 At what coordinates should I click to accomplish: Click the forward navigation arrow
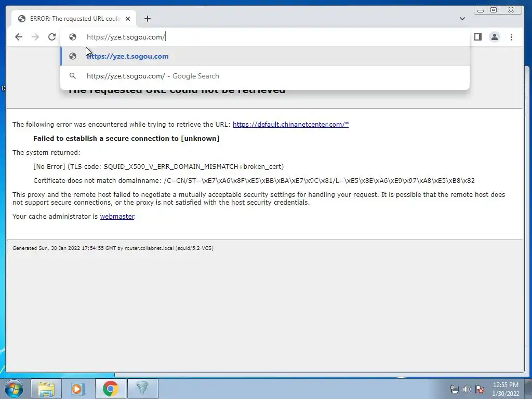(x=35, y=37)
